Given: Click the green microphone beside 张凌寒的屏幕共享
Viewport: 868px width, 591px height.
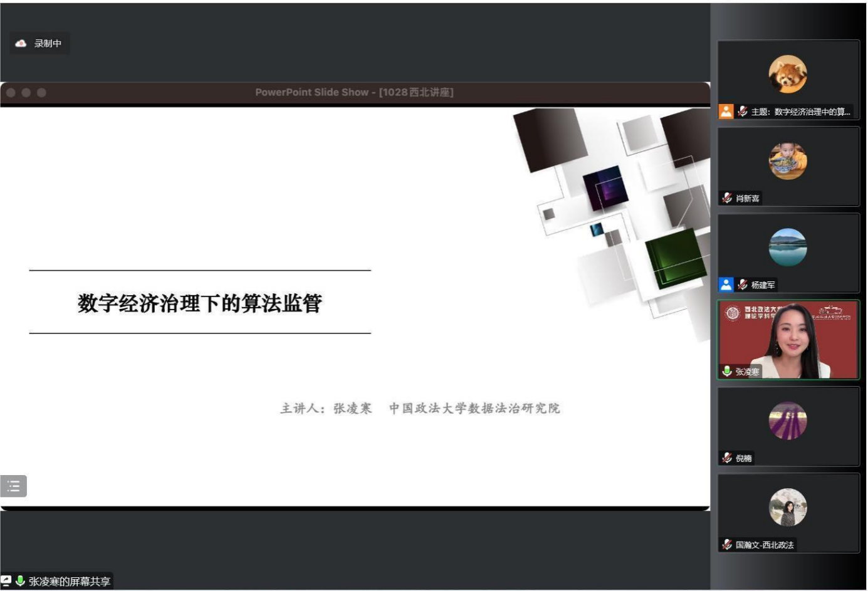Looking at the screenshot, I should point(20,581).
